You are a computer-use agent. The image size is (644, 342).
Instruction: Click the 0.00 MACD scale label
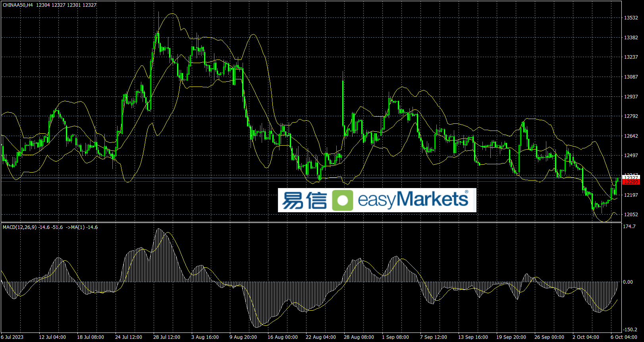click(x=628, y=282)
